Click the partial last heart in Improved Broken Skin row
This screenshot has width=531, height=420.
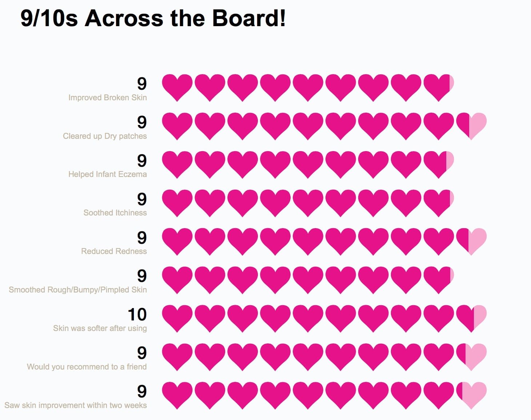[x=439, y=88]
